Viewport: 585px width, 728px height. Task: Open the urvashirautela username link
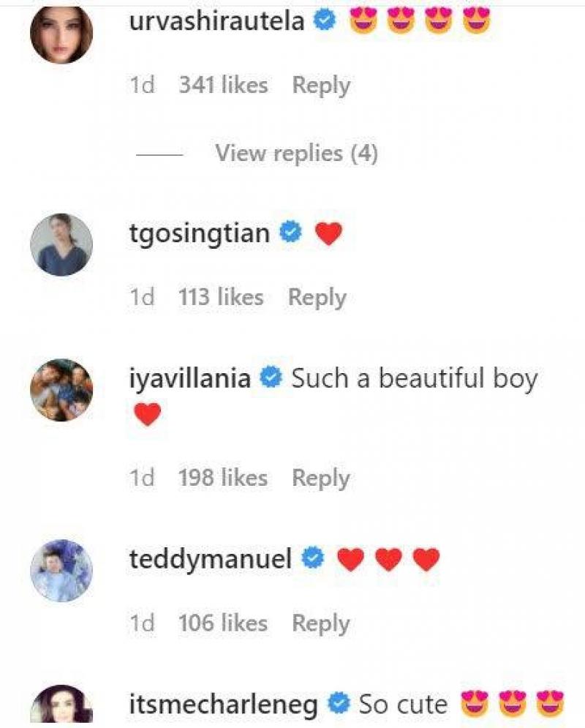(x=217, y=22)
